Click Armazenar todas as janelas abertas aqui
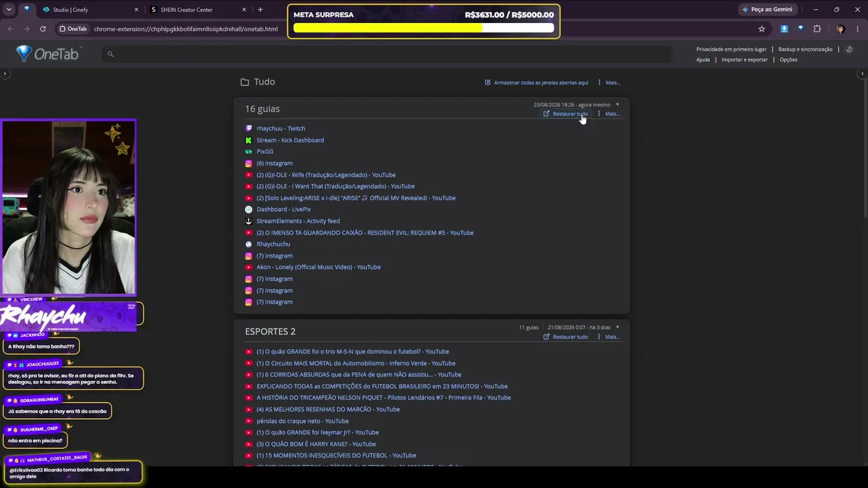 tap(536, 83)
